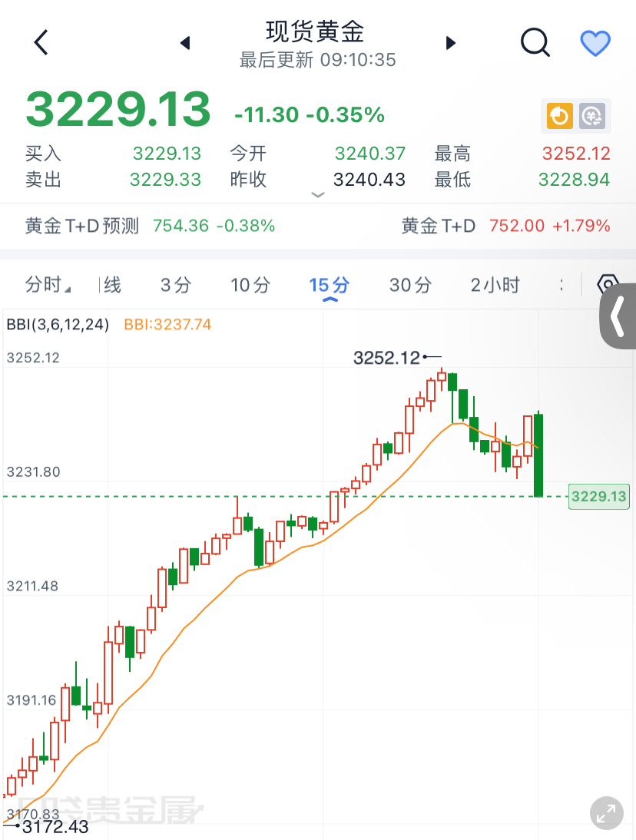
Task: Go to previous instrument with left triangle
Action: pos(185,43)
